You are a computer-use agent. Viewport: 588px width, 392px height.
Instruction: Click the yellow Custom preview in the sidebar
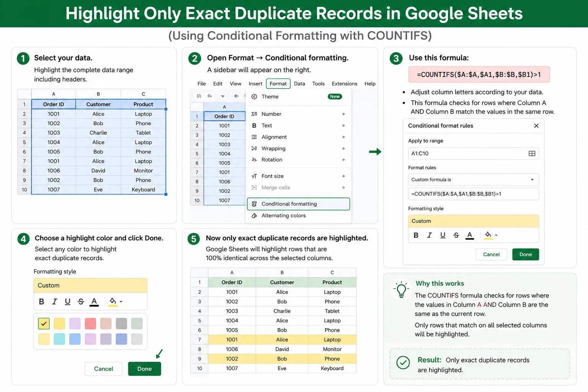coord(474,221)
